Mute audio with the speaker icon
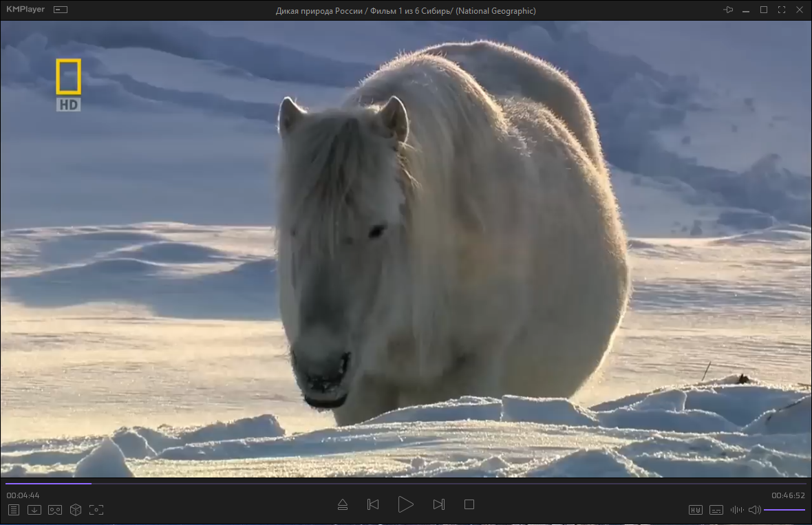 click(x=754, y=510)
